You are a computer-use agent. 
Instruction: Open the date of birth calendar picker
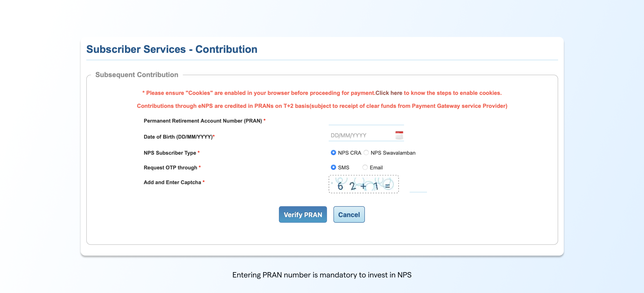pyautogui.click(x=399, y=135)
